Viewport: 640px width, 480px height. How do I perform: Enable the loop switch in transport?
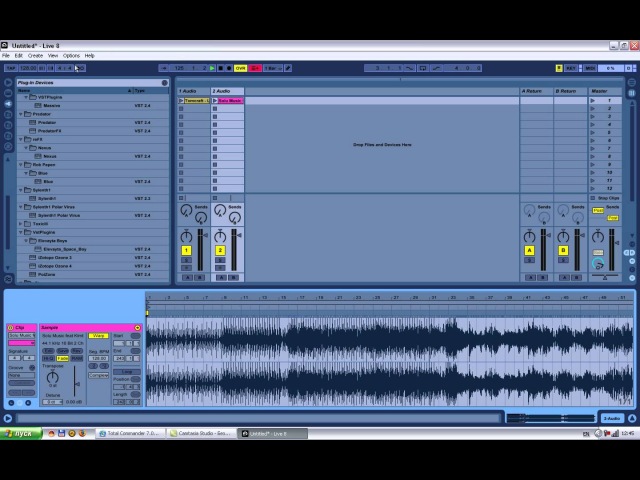(423, 68)
